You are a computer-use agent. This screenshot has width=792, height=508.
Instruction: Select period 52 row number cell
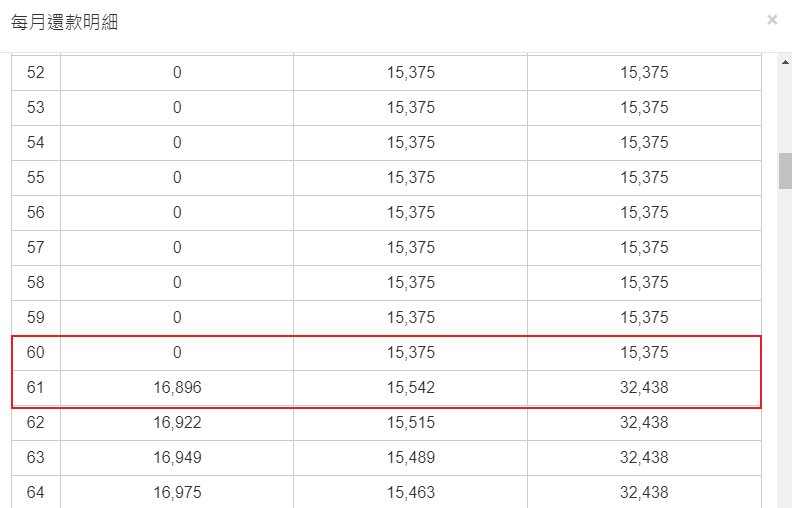click(x=36, y=73)
